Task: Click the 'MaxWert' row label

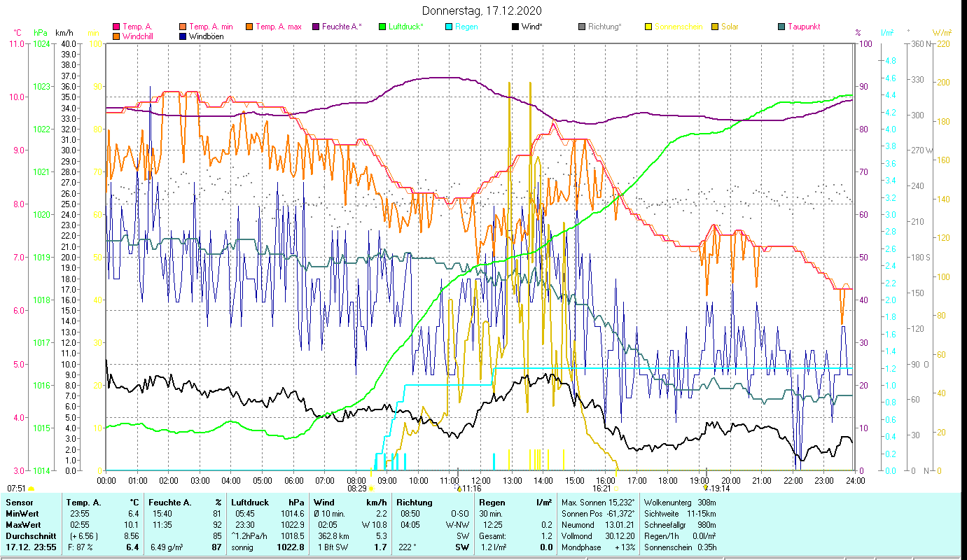Action: tap(23, 525)
